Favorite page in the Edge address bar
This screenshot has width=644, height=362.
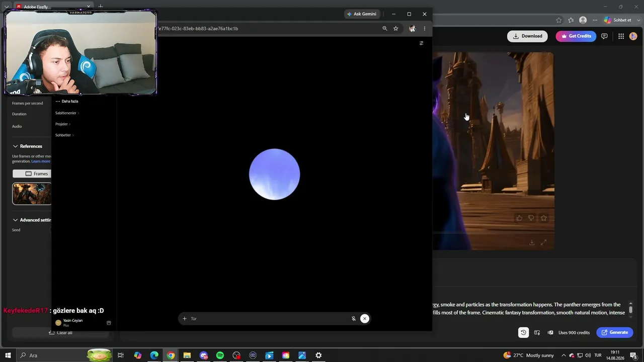559,20
